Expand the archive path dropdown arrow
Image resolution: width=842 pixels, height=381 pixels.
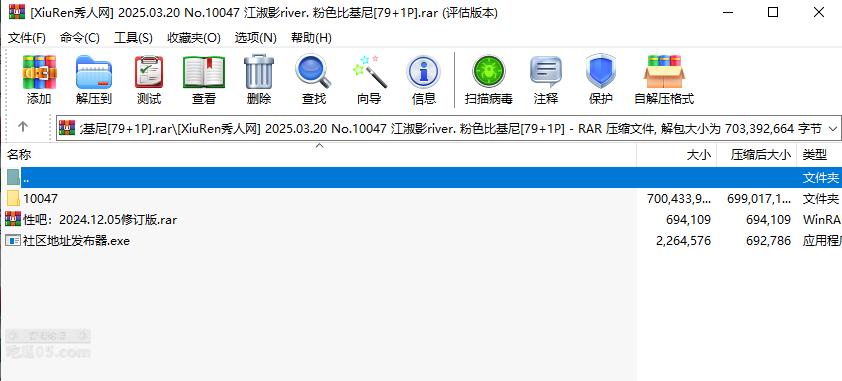pos(833,129)
